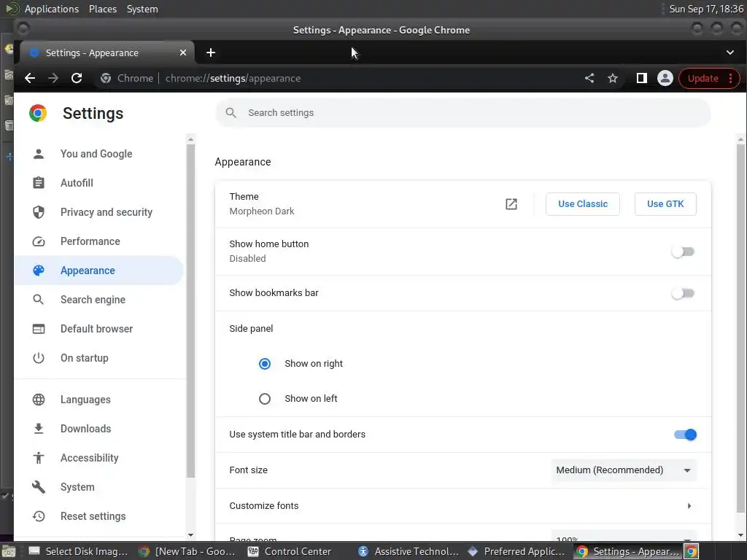
Task: Switch to Select Disk Image taskbar window
Action: 79,551
